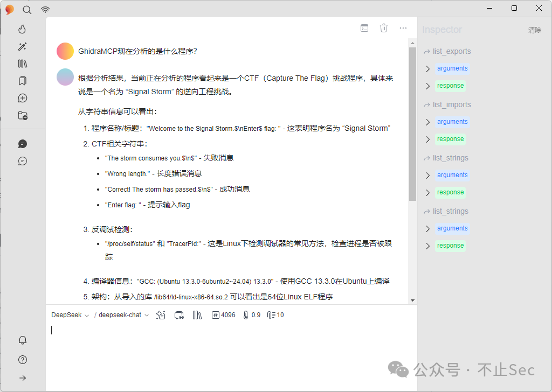Click the 清除 button in Inspector panel
The height and width of the screenshot is (392, 552).
pos(534,30)
